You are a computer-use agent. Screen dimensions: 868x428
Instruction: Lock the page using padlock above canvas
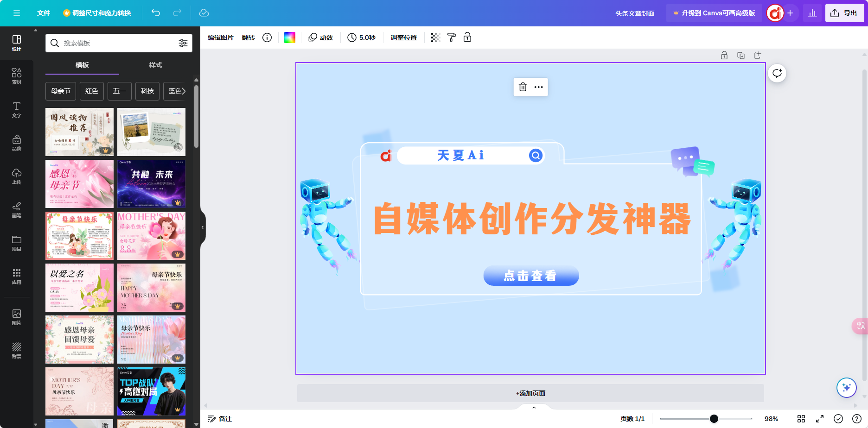click(x=724, y=56)
